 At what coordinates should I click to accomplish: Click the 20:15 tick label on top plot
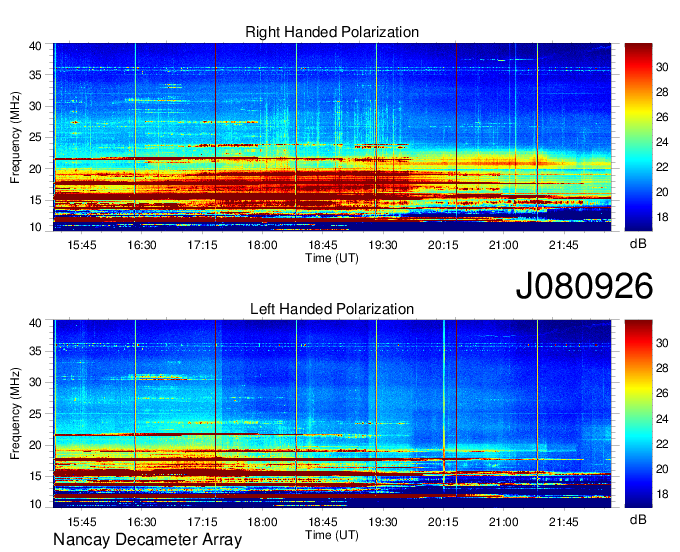[x=443, y=245]
